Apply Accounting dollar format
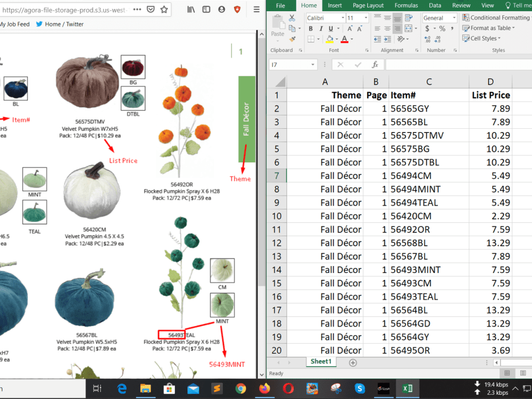This screenshot has width=532, height=399. coord(428,29)
